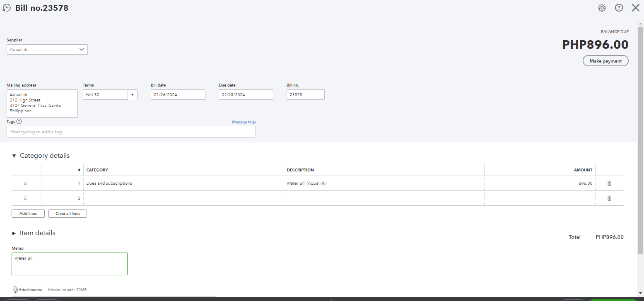Close the bill form
The height and width of the screenshot is (301, 644).
click(x=636, y=8)
